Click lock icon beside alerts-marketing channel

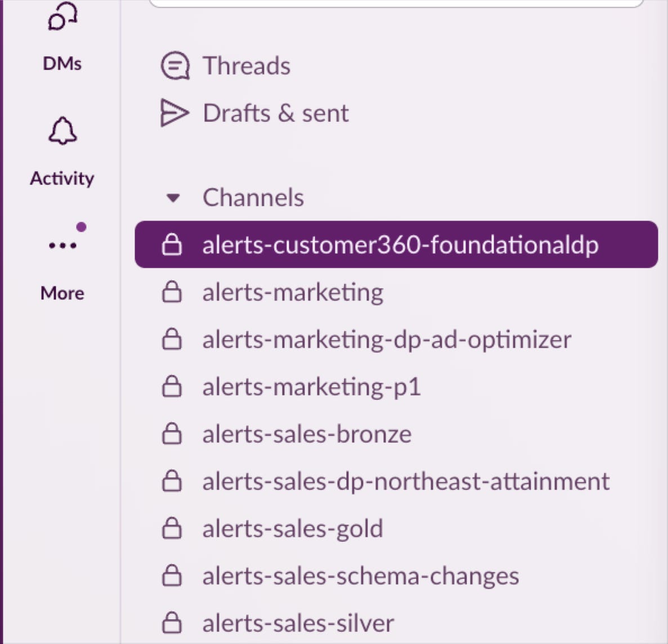coord(172,292)
